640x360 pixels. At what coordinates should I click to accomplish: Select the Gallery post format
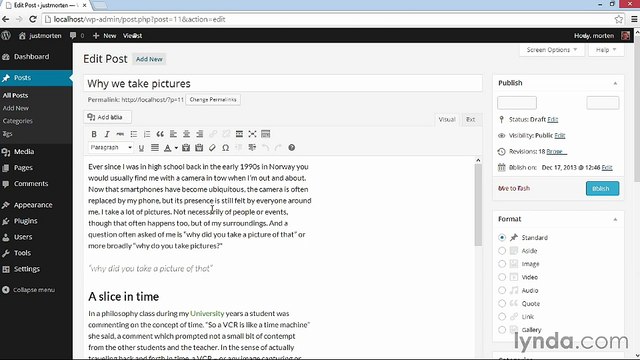[x=502, y=329]
